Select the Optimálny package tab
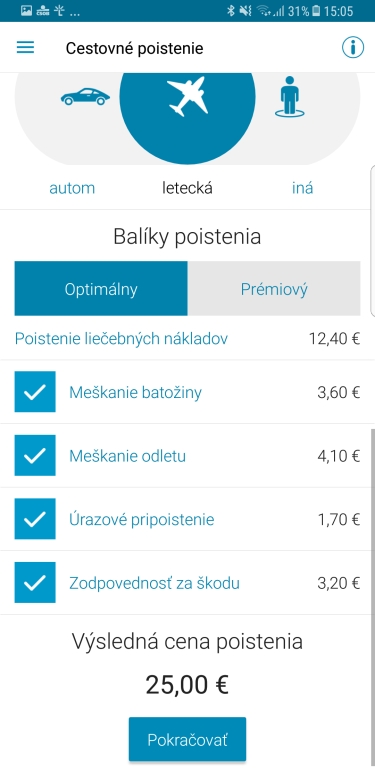 click(x=101, y=289)
